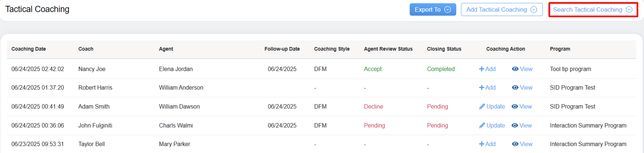Image resolution: width=644 pixels, height=153 pixels.
Task: Click the Decline status for William Dawson
Action: coord(373,106)
